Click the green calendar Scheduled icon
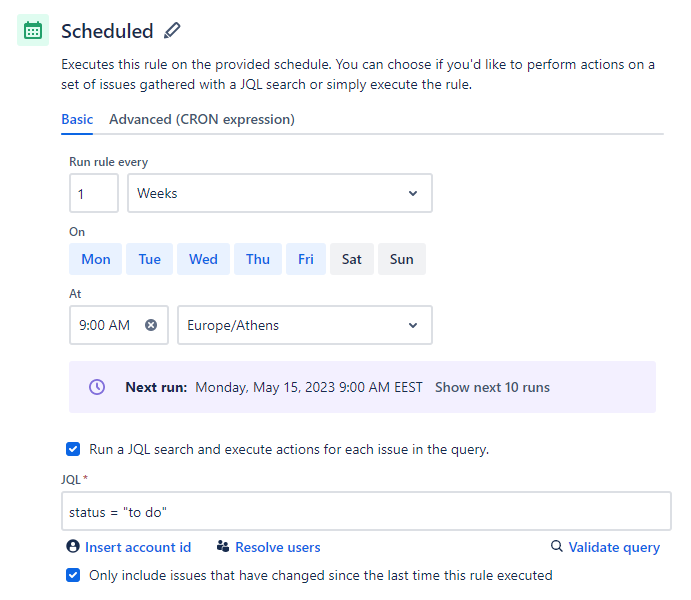The image size is (691, 600). 33,30
